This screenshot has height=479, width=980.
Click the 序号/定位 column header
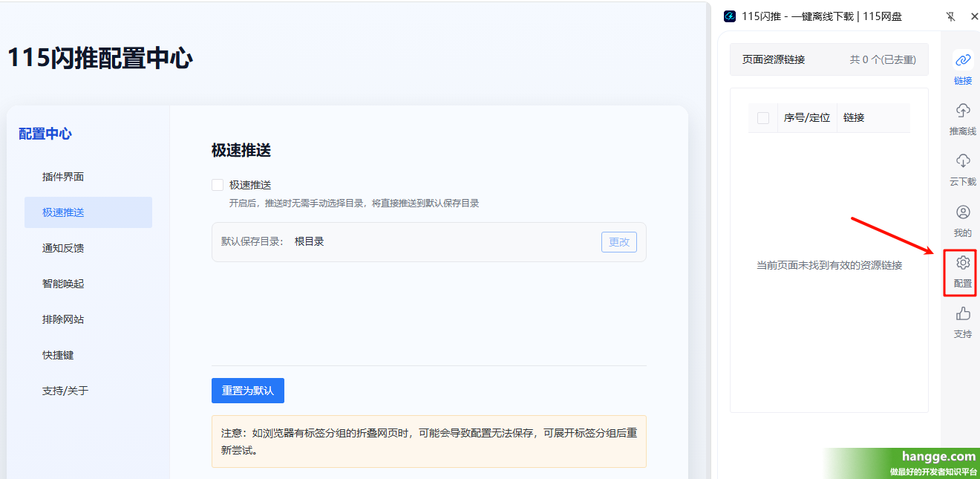tap(807, 117)
